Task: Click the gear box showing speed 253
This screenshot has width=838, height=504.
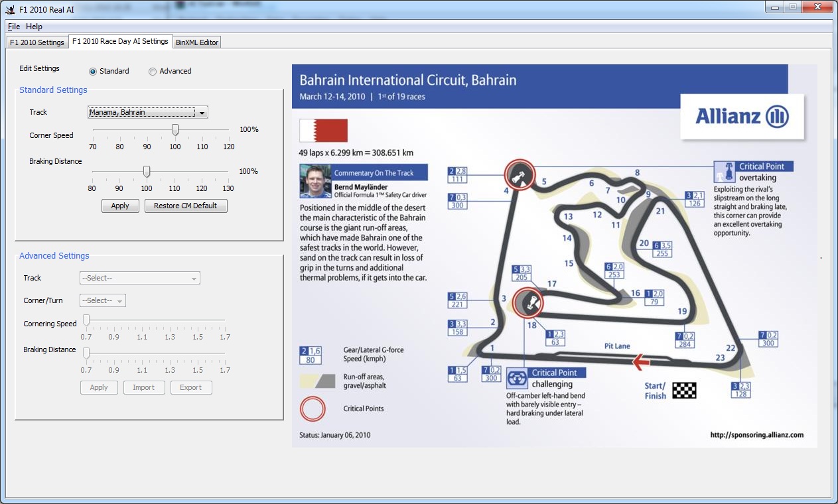Action: [614, 271]
